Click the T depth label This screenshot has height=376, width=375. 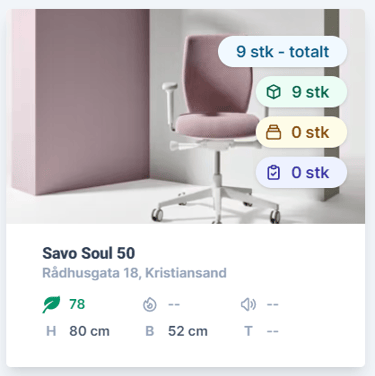pos(248,331)
